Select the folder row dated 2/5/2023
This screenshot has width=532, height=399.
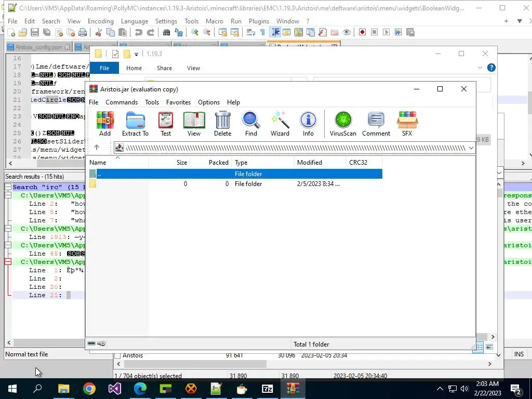pyautogui.click(x=235, y=184)
